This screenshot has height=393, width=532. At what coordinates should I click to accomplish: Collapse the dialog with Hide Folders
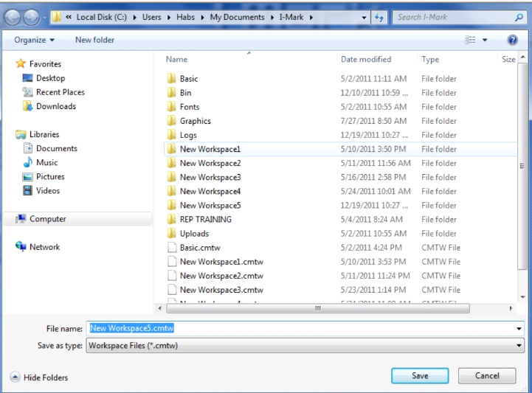38,378
